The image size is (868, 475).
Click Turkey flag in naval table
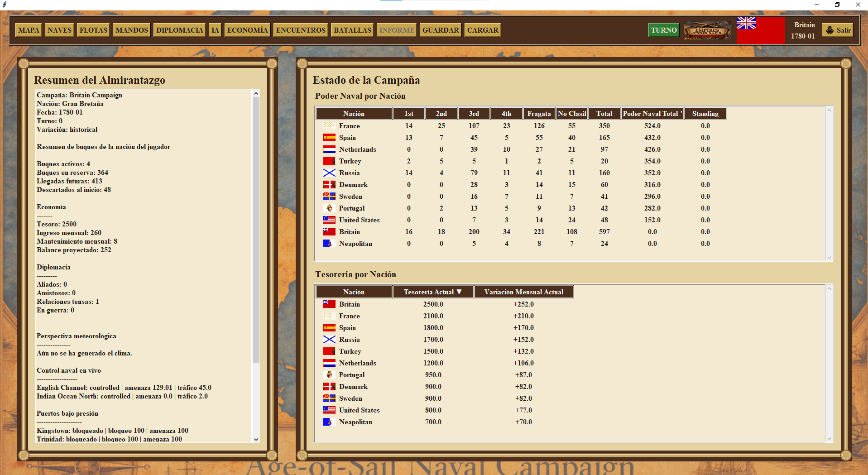click(x=329, y=161)
